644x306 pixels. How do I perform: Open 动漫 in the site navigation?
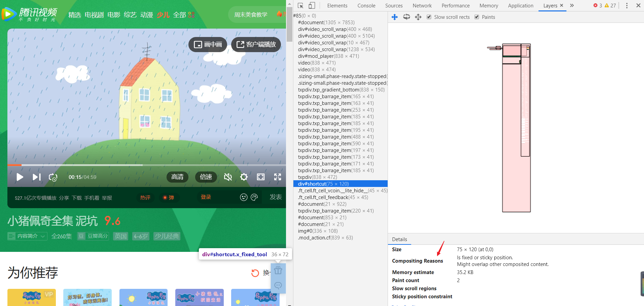click(x=147, y=15)
